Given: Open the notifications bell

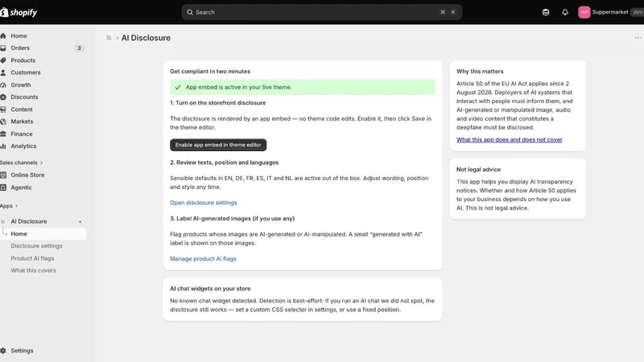Looking at the screenshot, I should pyautogui.click(x=565, y=12).
